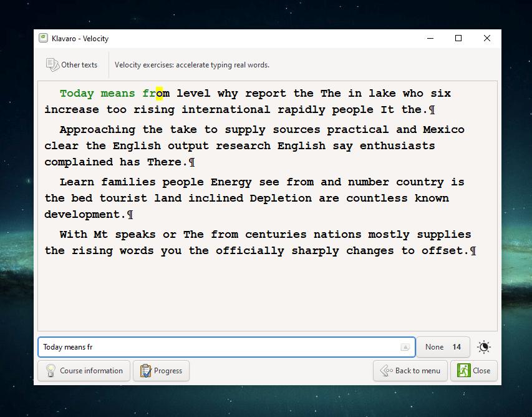Click the word 'offset.' at the end
Image resolution: width=532 pixels, height=417 pixels.
pos(445,251)
